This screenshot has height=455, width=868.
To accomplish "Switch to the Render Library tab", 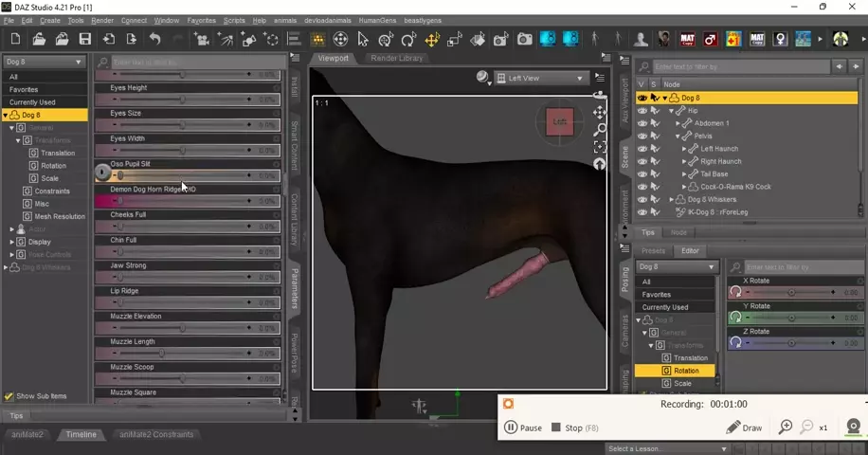I will 397,58.
